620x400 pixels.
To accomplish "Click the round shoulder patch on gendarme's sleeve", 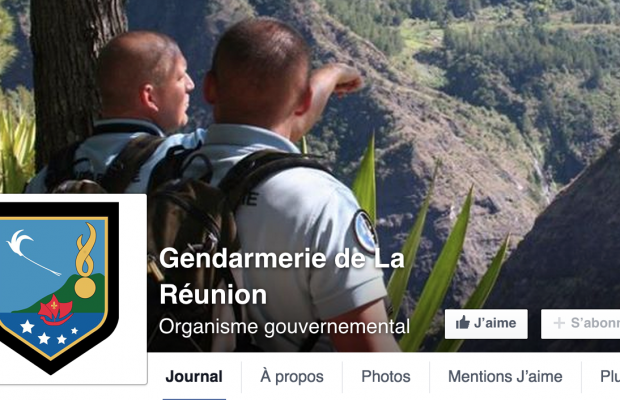I will pyautogui.click(x=365, y=232).
